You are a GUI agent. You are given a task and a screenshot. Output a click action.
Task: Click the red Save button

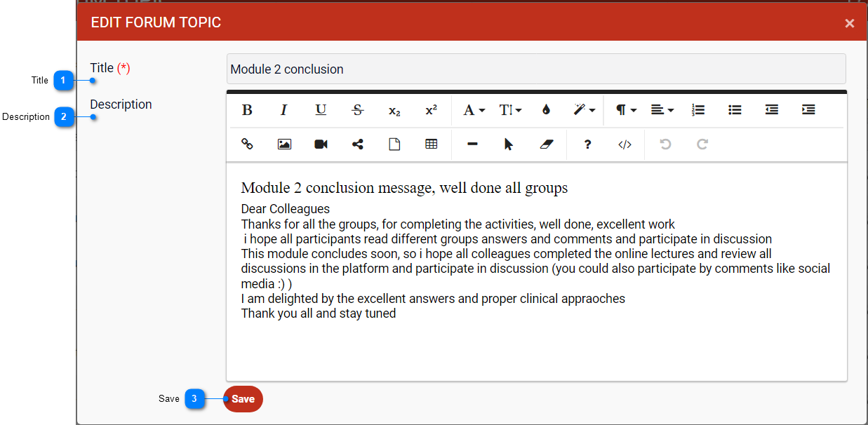[x=243, y=399]
